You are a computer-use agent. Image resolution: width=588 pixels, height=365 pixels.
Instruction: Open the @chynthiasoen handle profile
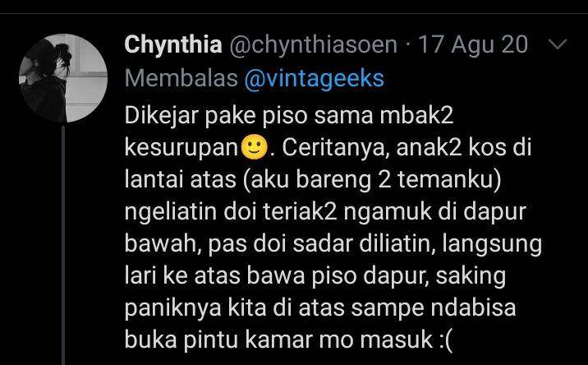[x=313, y=44]
